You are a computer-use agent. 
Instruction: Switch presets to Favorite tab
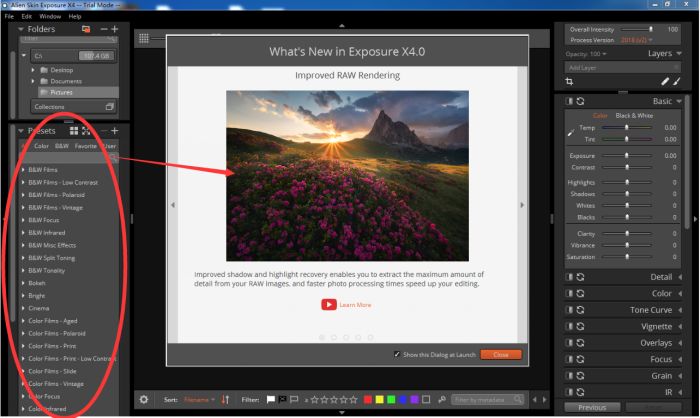(85, 146)
